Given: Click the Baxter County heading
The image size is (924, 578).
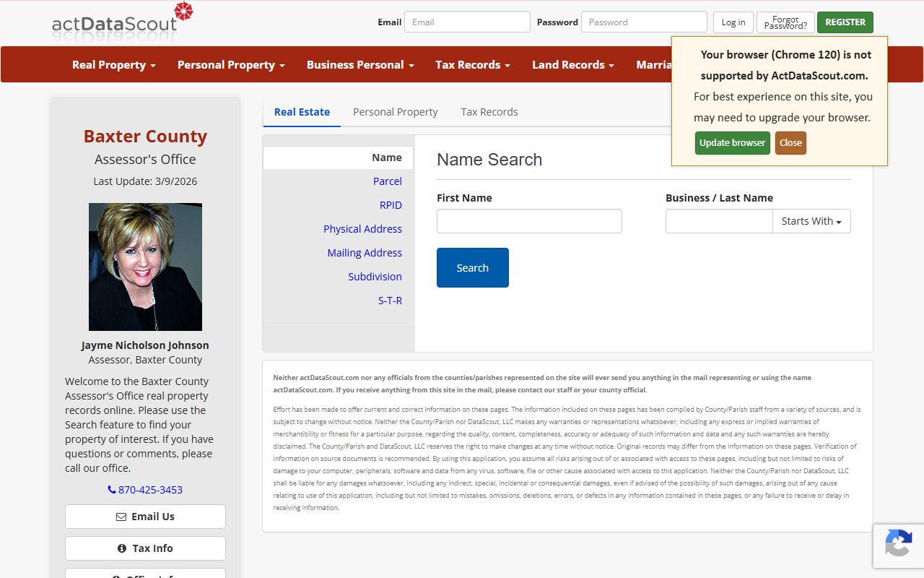Looking at the screenshot, I should tap(145, 136).
